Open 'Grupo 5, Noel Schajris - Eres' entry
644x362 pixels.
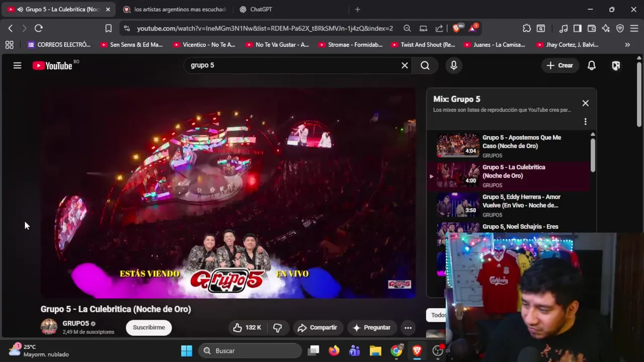point(520,227)
